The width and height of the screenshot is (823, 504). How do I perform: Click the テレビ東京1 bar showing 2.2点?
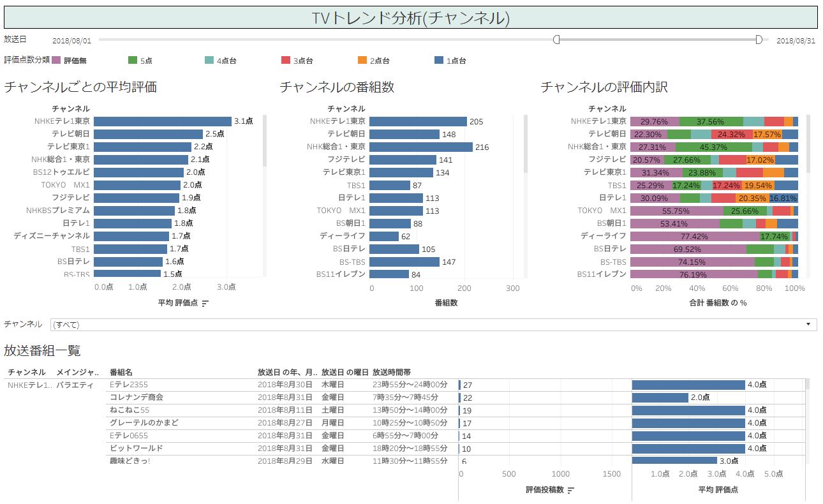(x=143, y=147)
